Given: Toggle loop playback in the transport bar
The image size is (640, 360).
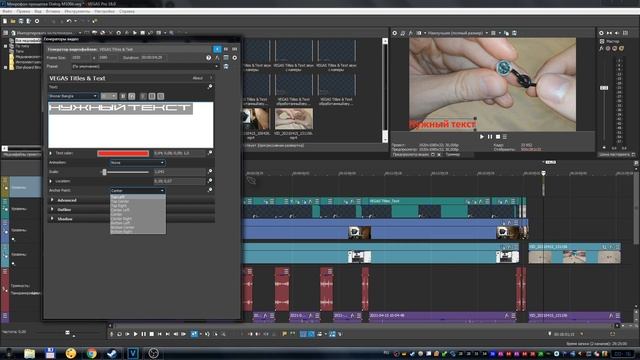Looking at the screenshot, I should click(119, 334).
